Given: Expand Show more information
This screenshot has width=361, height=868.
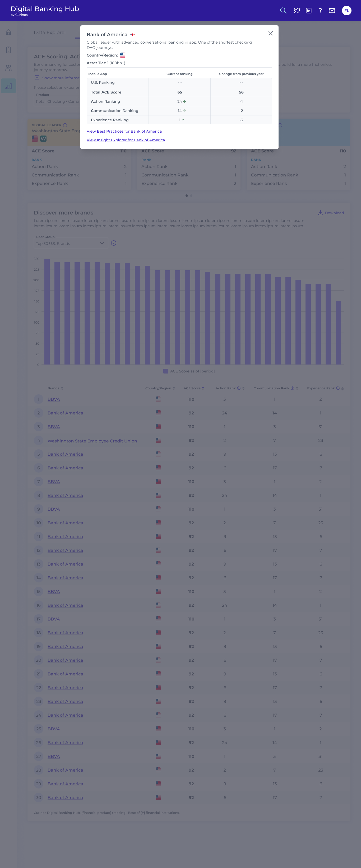Looking at the screenshot, I should tap(57, 78).
